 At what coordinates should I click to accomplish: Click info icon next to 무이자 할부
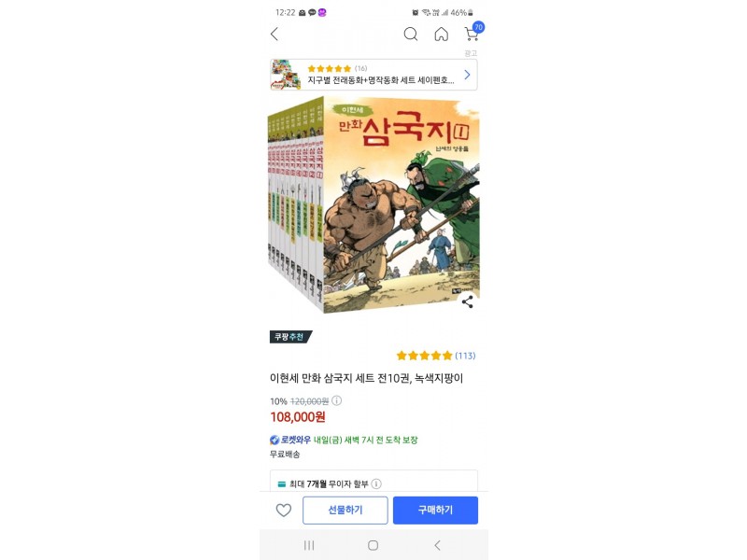click(376, 483)
